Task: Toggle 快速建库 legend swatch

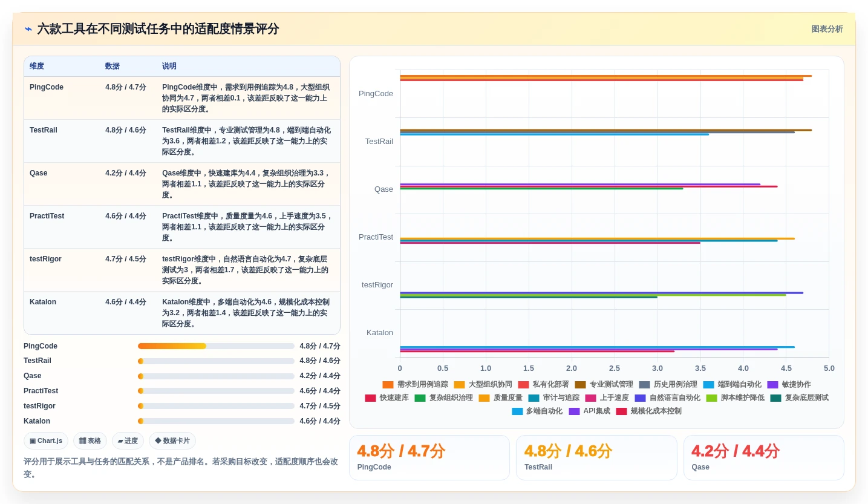Action: tap(370, 398)
